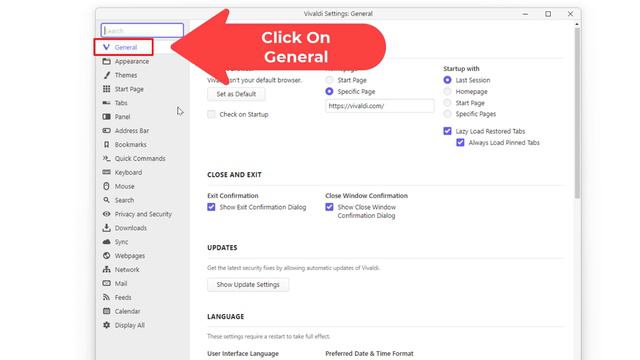Open the Address Bar settings label
The height and width of the screenshot is (360, 640).
pyautogui.click(x=131, y=131)
